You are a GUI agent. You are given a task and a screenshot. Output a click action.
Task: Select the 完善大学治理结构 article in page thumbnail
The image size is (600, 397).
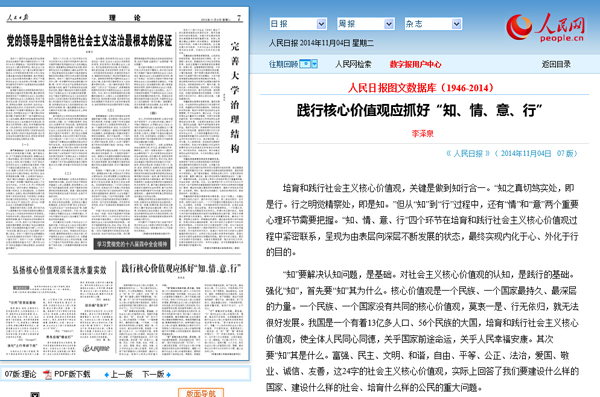point(235,97)
